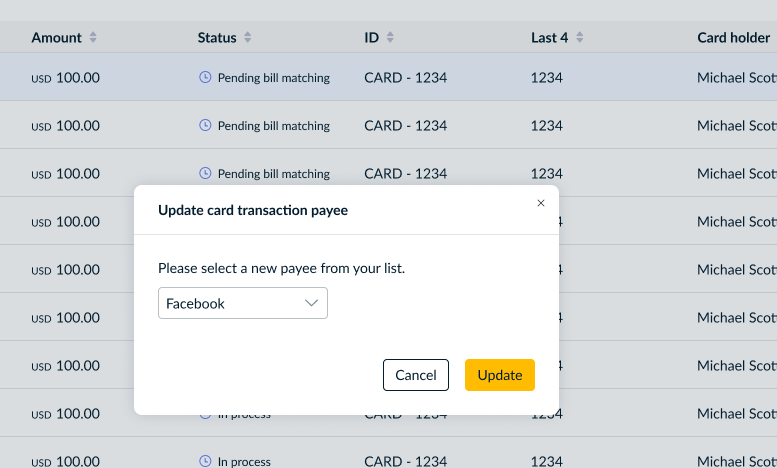Click the dropdown chevron arrow in payee selector
The image size is (777, 468).
(x=311, y=303)
